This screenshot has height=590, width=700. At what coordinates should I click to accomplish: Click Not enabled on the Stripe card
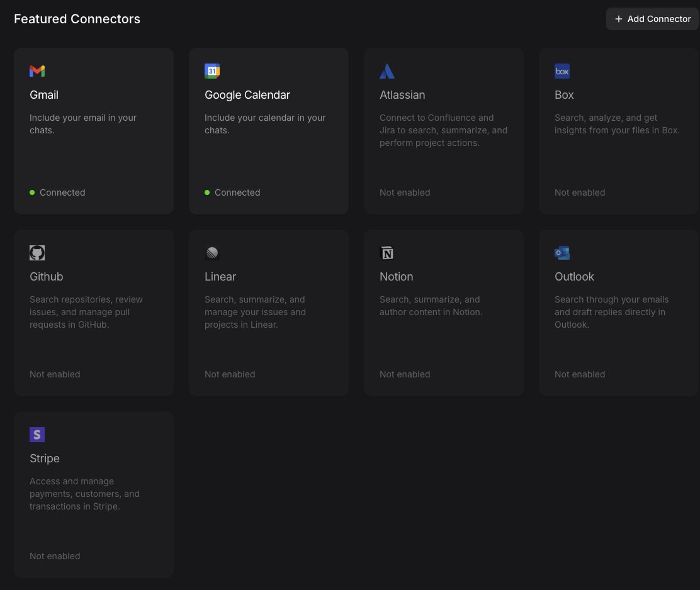55,556
